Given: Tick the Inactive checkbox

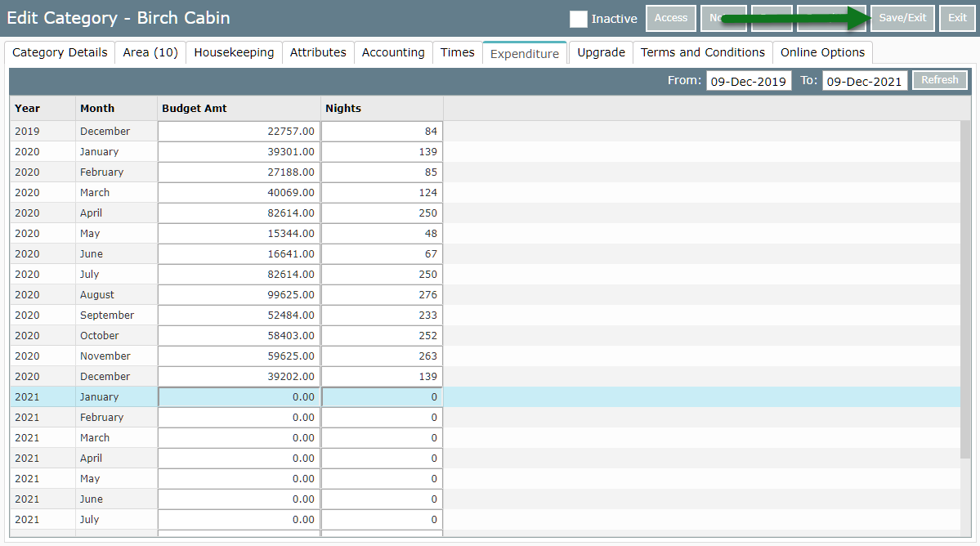Looking at the screenshot, I should [x=578, y=19].
